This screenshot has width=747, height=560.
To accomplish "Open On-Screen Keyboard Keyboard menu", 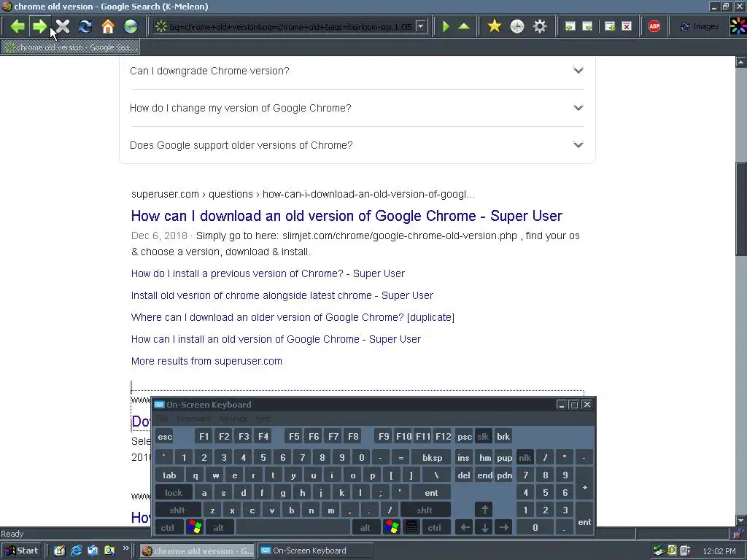I will click(193, 419).
